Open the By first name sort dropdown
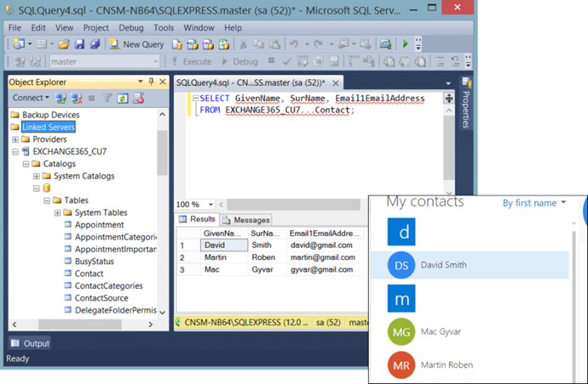 [534, 203]
